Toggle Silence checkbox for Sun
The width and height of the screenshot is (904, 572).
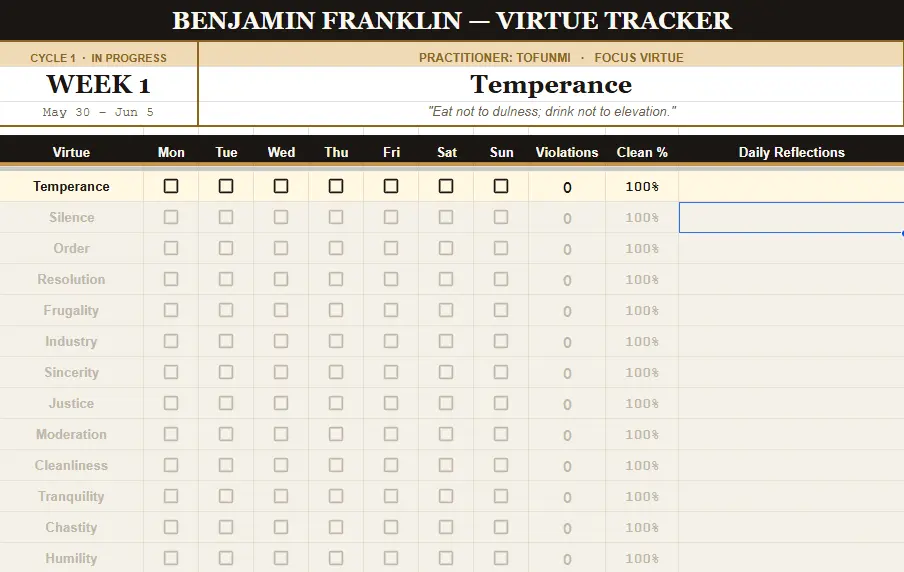pyautogui.click(x=501, y=217)
